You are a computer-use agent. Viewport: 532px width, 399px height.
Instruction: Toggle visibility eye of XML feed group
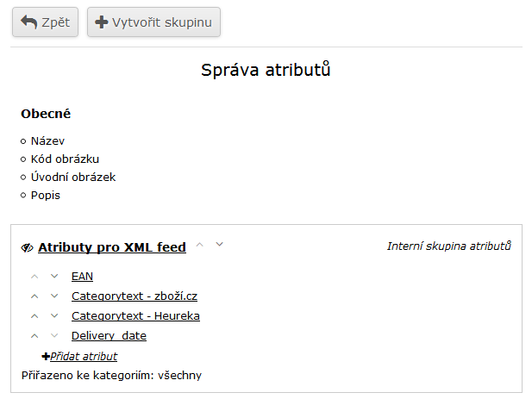[27, 248]
